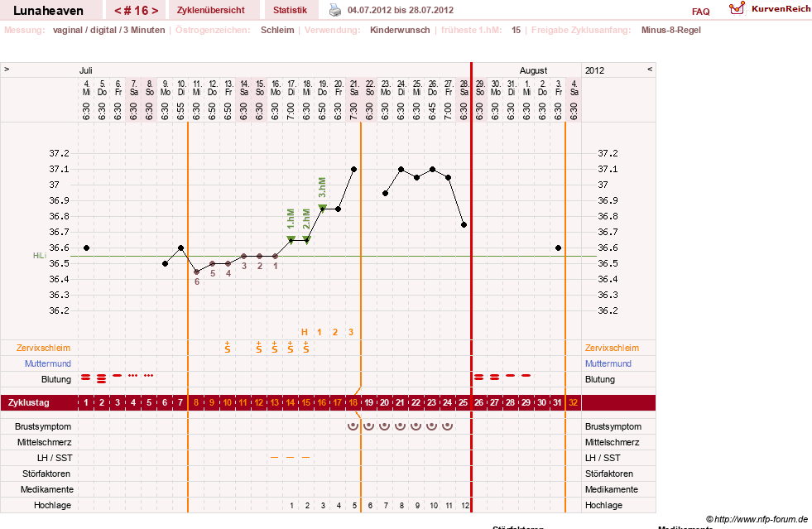Viewport: 812px width, 529px height.
Task: Click the 3.hM green triangle marker
Action: (x=322, y=208)
